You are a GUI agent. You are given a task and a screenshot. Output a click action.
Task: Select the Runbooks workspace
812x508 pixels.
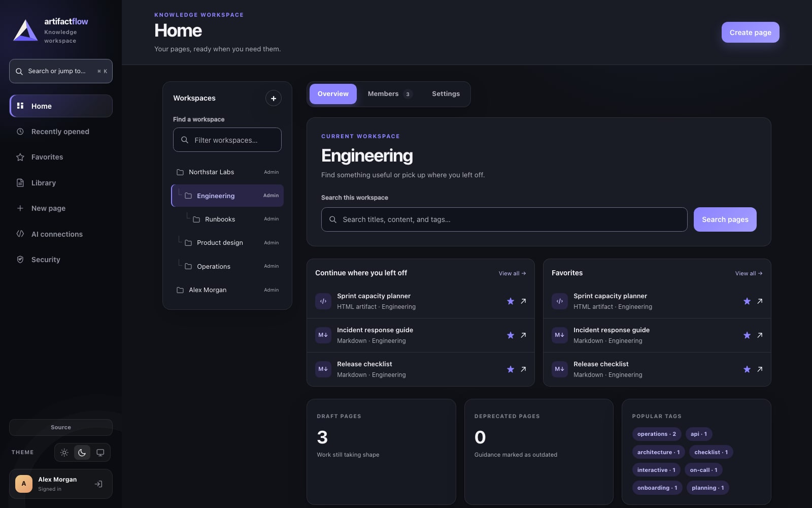[x=227, y=219]
